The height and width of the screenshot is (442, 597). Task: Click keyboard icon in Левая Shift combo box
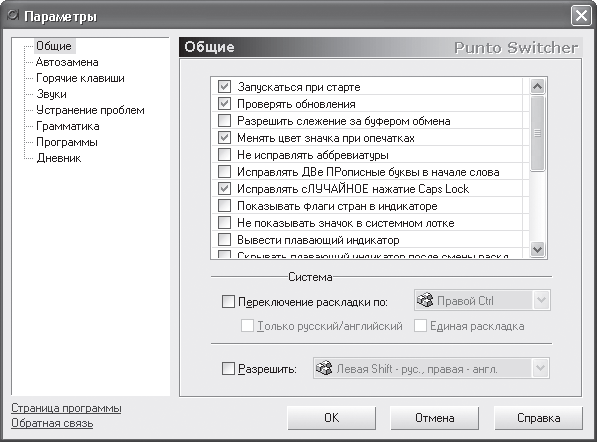pyautogui.click(x=324, y=368)
